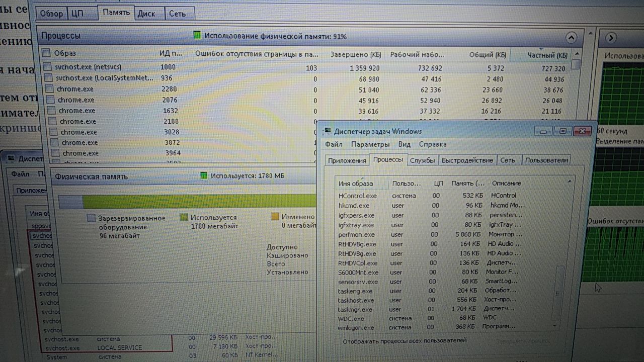
Task: Click the orange Изменено legend swatch
Action: coord(275,217)
